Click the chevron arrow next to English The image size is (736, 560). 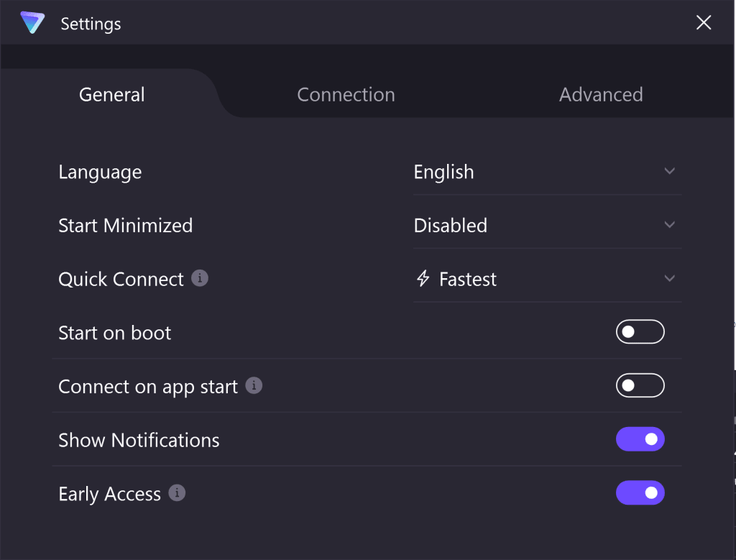point(669,172)
